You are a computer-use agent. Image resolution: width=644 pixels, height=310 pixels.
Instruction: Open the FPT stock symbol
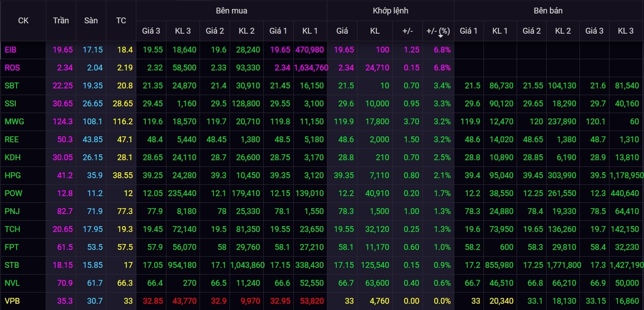[12, 247]
